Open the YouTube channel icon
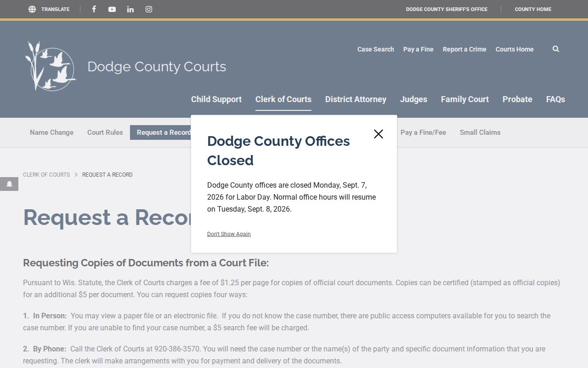This screenshot has width=588, height=368. pos(112,9)
